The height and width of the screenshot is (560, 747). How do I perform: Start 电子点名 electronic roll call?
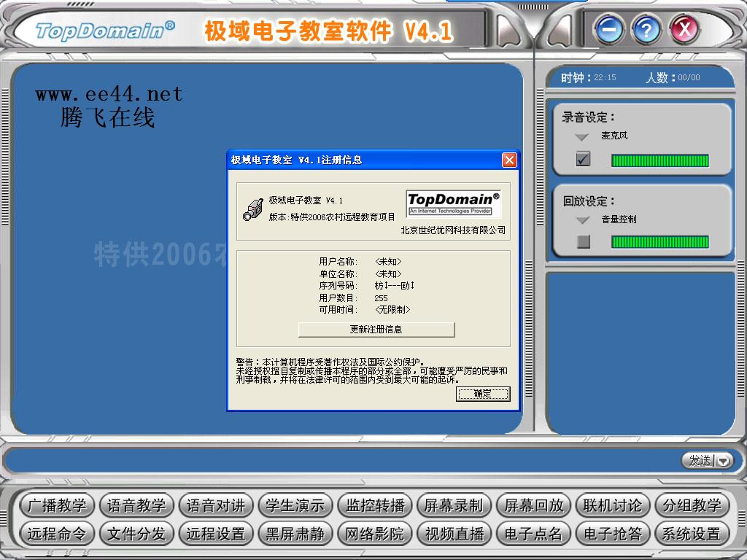click(x=533, y=533)
